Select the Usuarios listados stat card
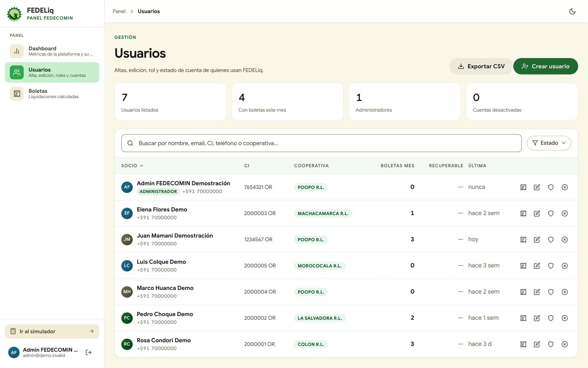Screen dimensions: 588x368 (170, 102)
